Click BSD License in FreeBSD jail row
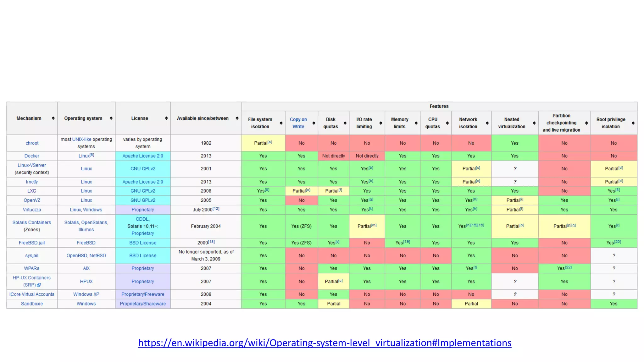The height and width of the screenshot is (362, 644). (143, 243)
